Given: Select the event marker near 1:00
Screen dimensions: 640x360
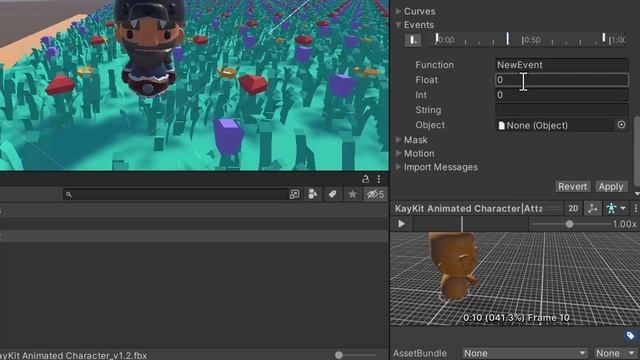Looking at the screenshot, I should pos(604,38).
